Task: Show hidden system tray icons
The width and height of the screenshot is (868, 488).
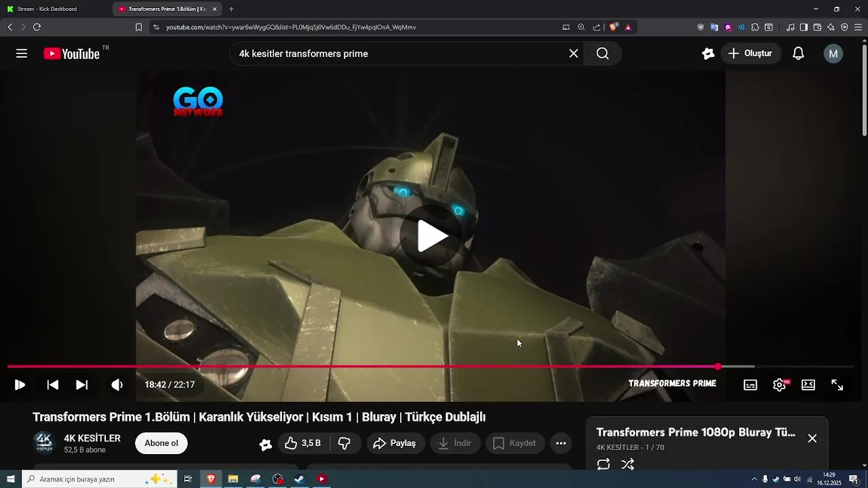Action: pyautogui.click(x=755, y=479)
